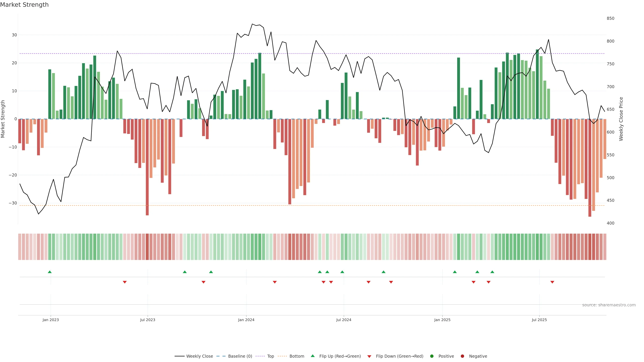Click the Jul 2024 x-axis label
Image resolution: width=644 pixels, height=362 pixels.
[343, 320]
